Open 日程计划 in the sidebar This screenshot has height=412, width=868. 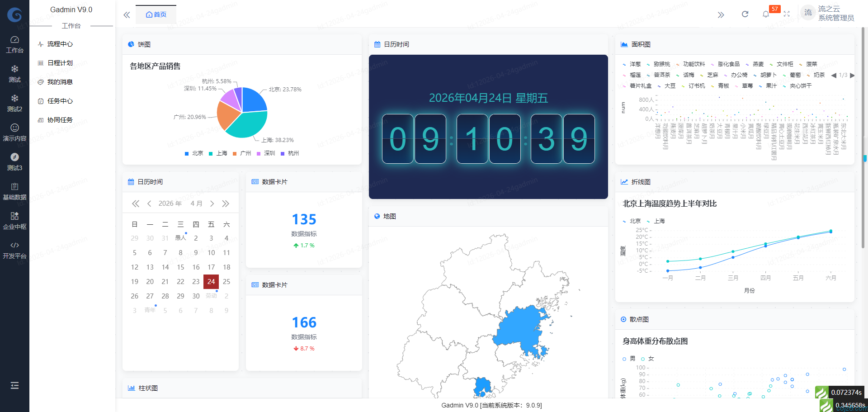[x=59, y=63]
